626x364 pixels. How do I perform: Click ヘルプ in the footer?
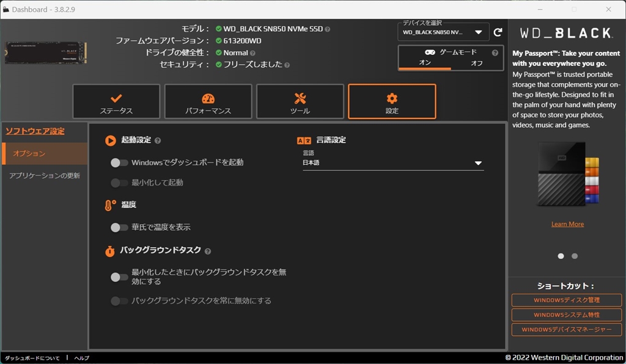pos(81,358)
